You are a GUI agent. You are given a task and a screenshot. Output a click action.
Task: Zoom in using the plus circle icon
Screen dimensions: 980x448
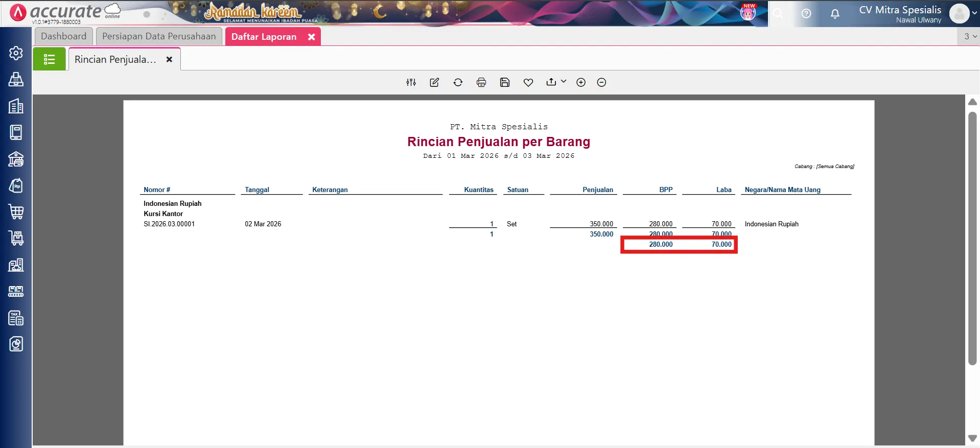point(581,82)
